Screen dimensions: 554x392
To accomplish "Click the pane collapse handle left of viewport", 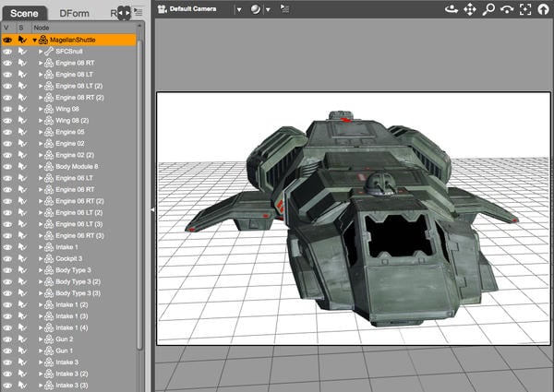I will click(152, 209).
